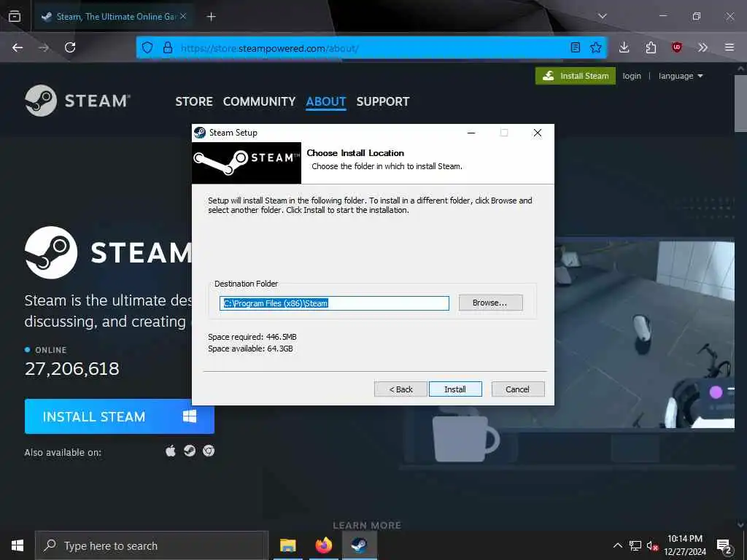Open muted volume tray icon
747x560 pixels.
tap(652, 546)
